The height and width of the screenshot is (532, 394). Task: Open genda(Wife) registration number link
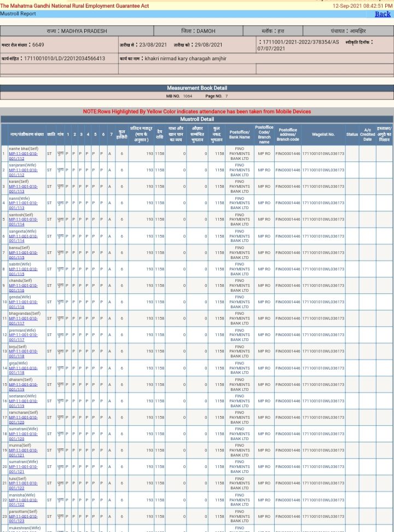pos(23,304)
